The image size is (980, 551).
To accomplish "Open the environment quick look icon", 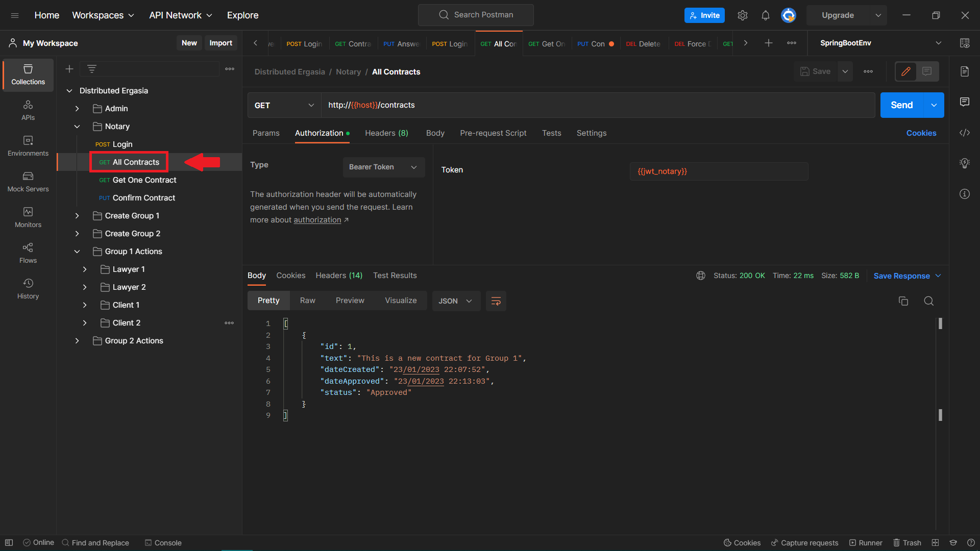I will point(965,43).
